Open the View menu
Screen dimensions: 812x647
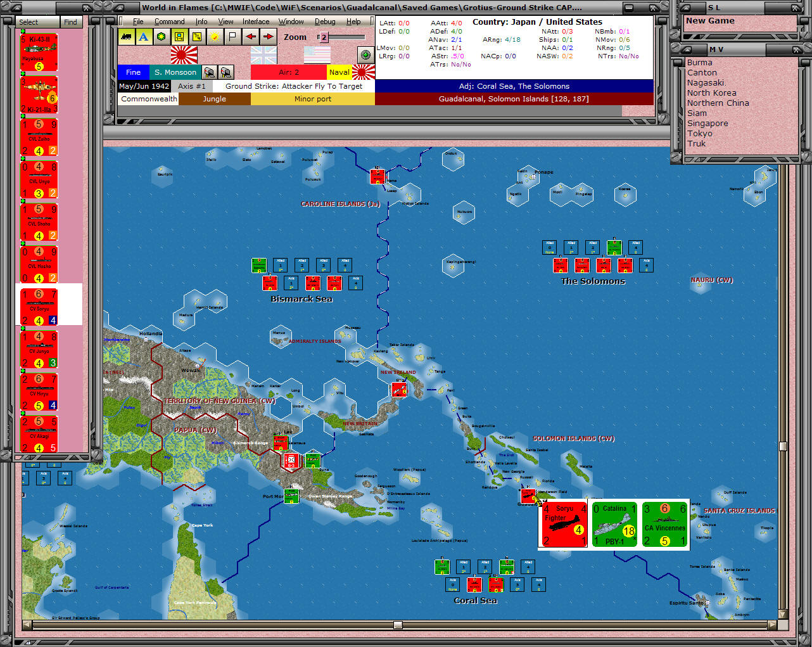point(225,22)
